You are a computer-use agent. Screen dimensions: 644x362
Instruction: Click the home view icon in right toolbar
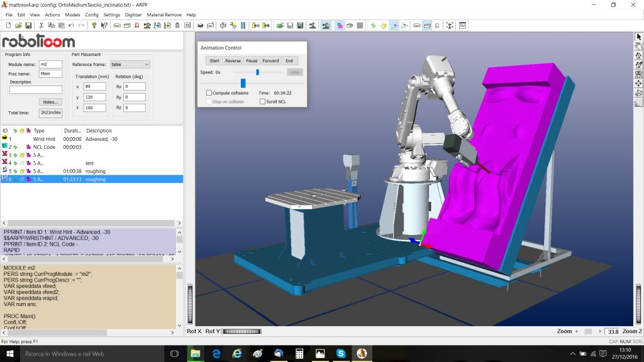tap(638, 55)
